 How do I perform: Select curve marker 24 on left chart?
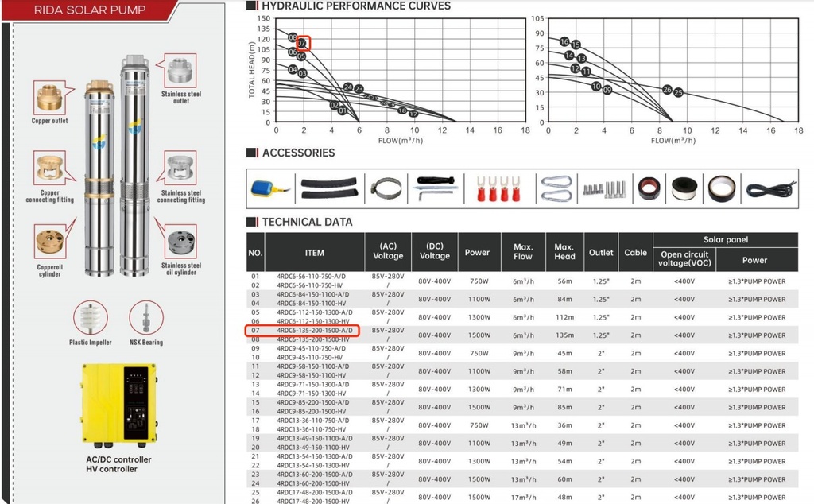[x=348, y=87]
